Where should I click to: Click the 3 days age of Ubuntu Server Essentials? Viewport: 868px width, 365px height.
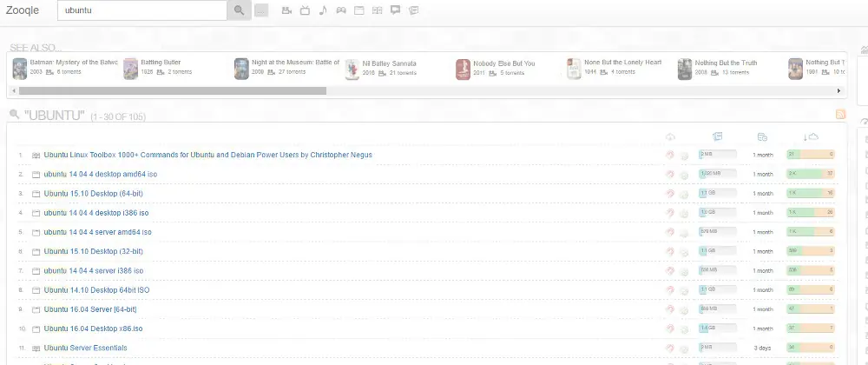[x=762, y=348]
